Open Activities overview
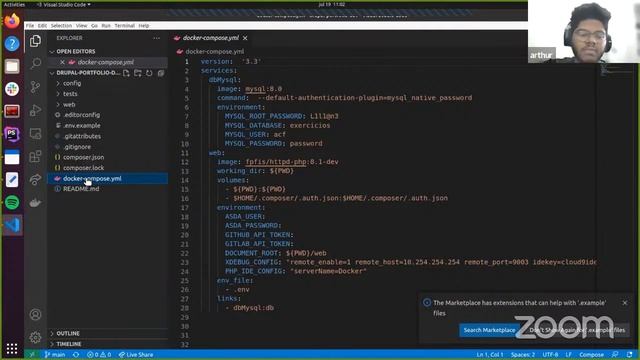The image size is (640, 360). 14,4
